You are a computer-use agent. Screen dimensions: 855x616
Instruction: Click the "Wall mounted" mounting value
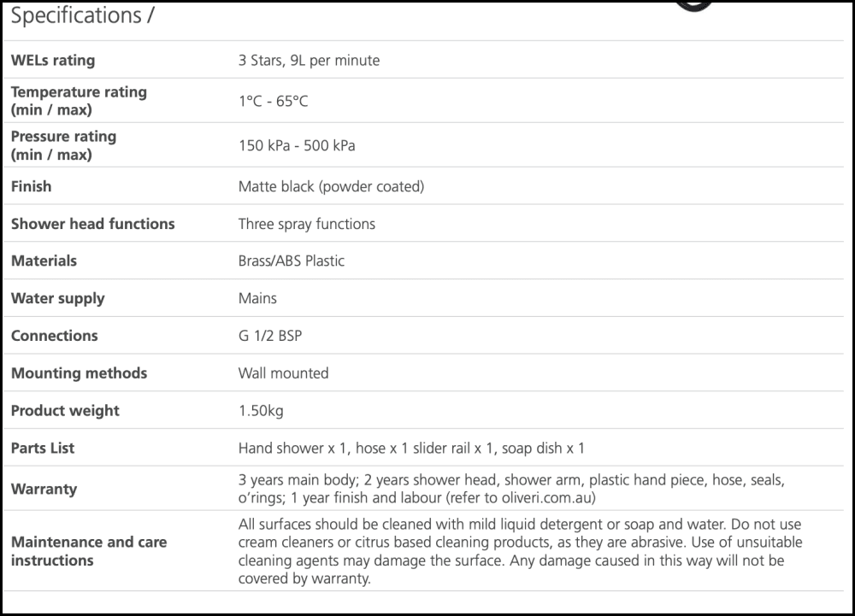[283, 373]
